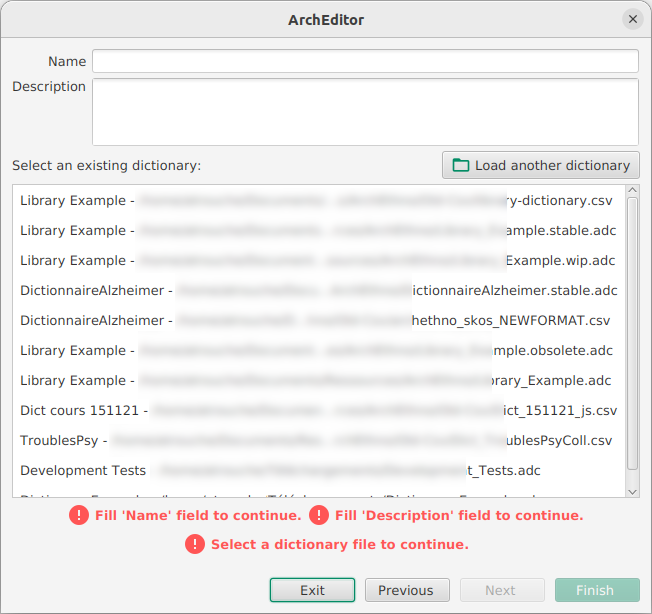Close the ArchEditor dialog

click(632, 19)
